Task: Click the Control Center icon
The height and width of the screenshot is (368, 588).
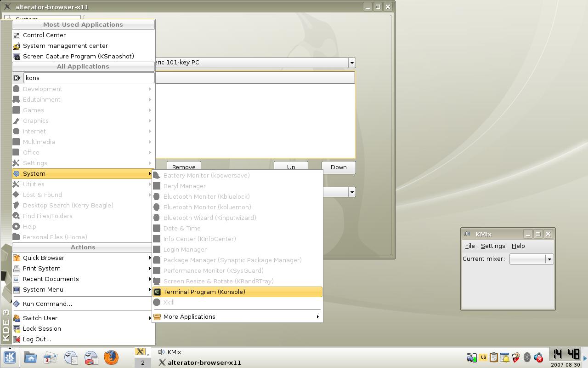Action: coord(17,35)
